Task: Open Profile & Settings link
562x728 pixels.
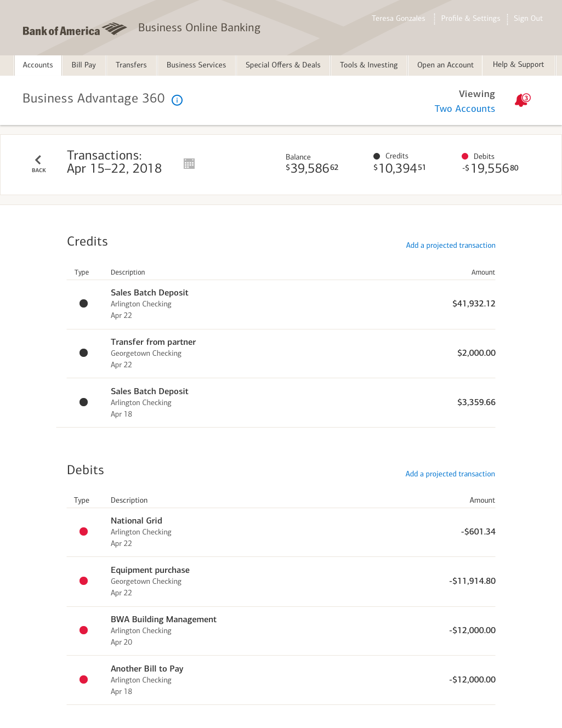Action: (x=470, y=18)
